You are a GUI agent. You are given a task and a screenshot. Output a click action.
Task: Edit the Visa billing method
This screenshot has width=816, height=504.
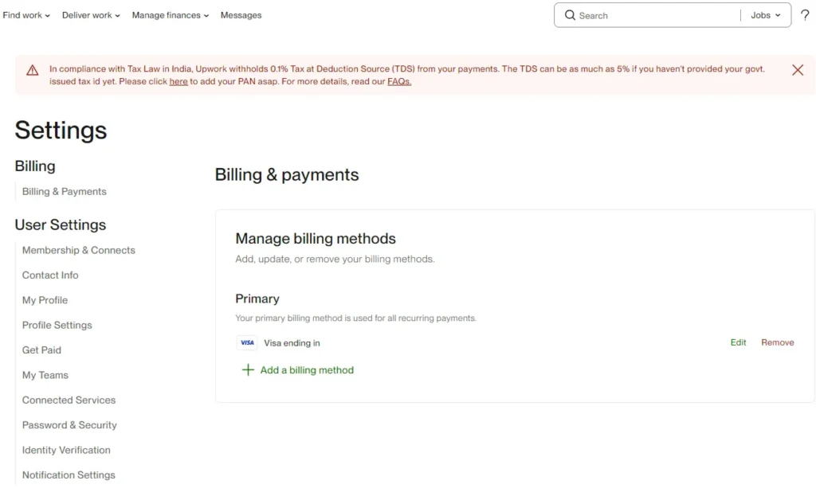click(738, 342)
